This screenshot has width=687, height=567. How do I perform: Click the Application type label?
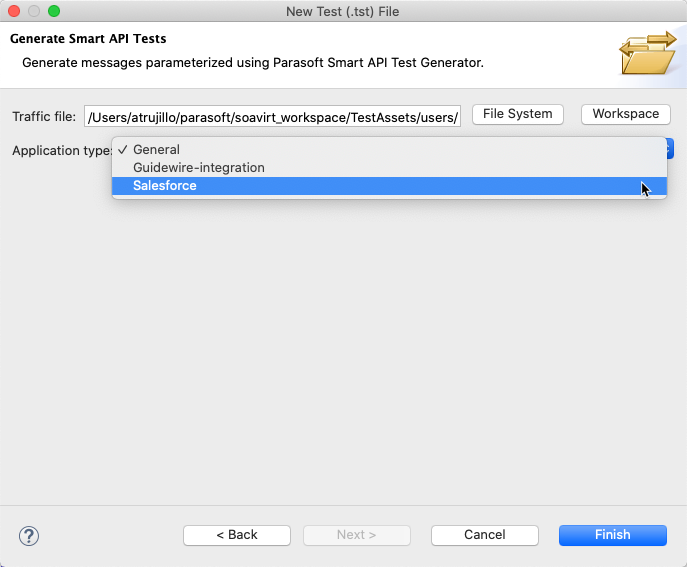(62, 151)
